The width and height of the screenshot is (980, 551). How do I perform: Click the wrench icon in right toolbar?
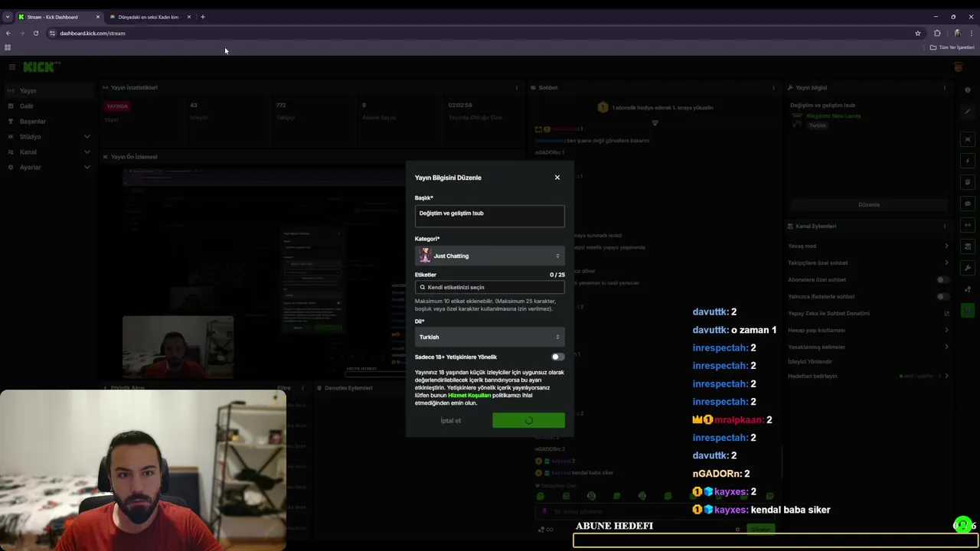[968, 268]
